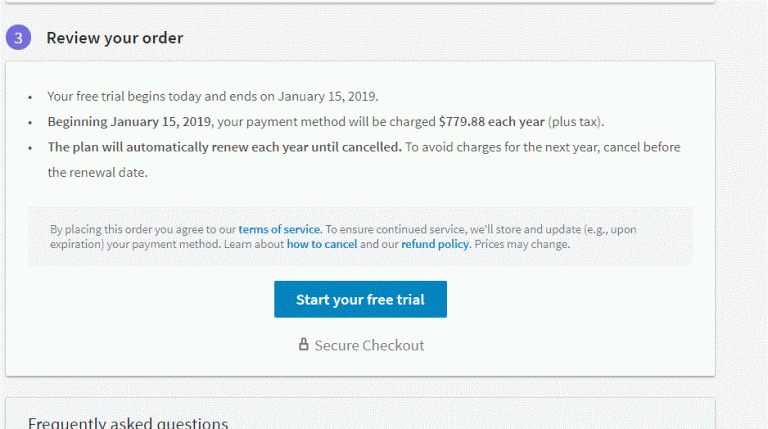Click the free trial begins today sentence

coord(213,96)
